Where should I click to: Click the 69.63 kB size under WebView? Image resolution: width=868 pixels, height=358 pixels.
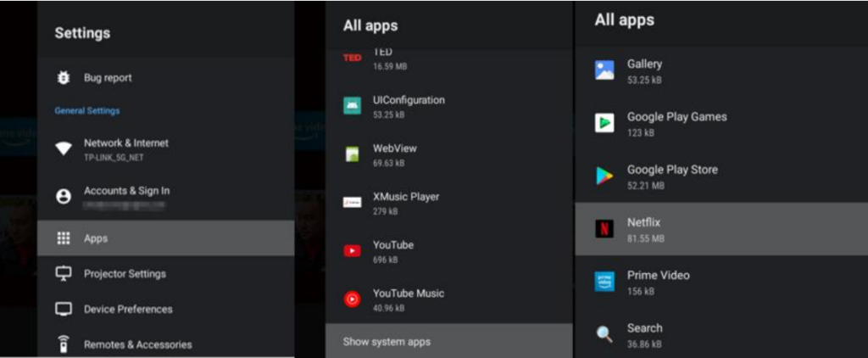388,164
